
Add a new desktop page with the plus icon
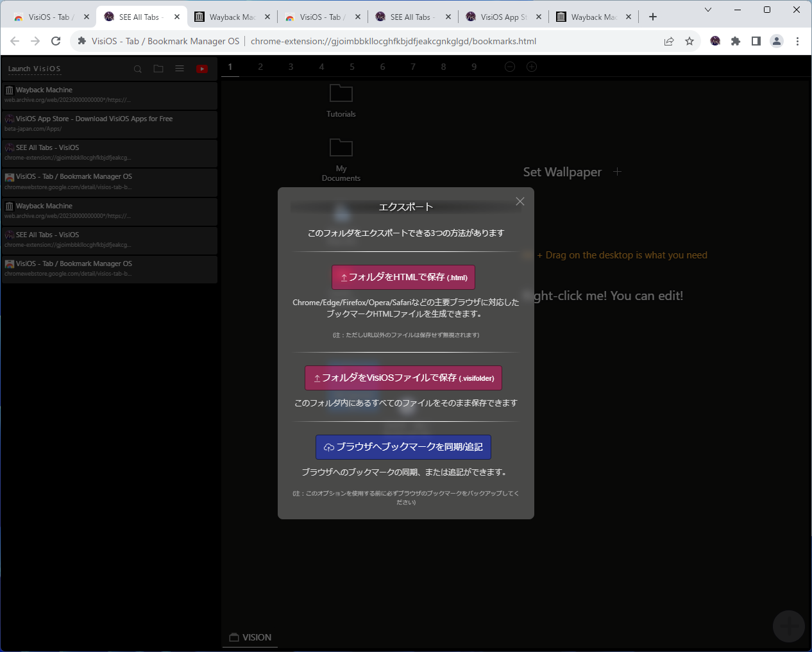531,66
